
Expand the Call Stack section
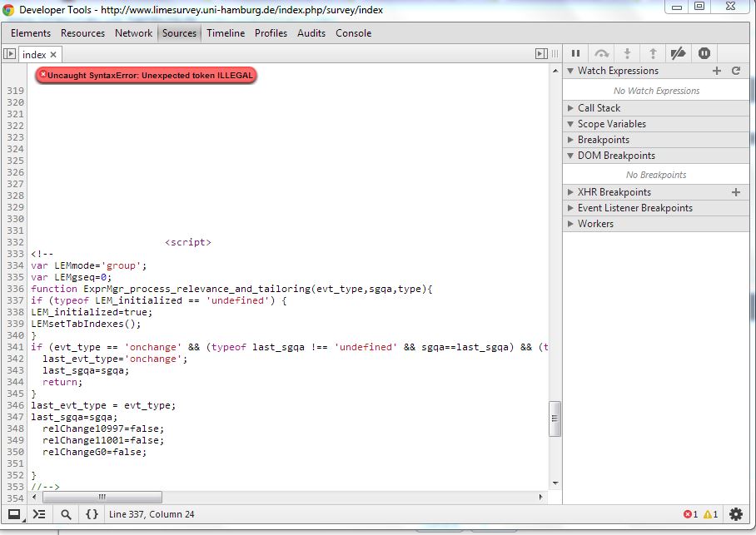599,108
